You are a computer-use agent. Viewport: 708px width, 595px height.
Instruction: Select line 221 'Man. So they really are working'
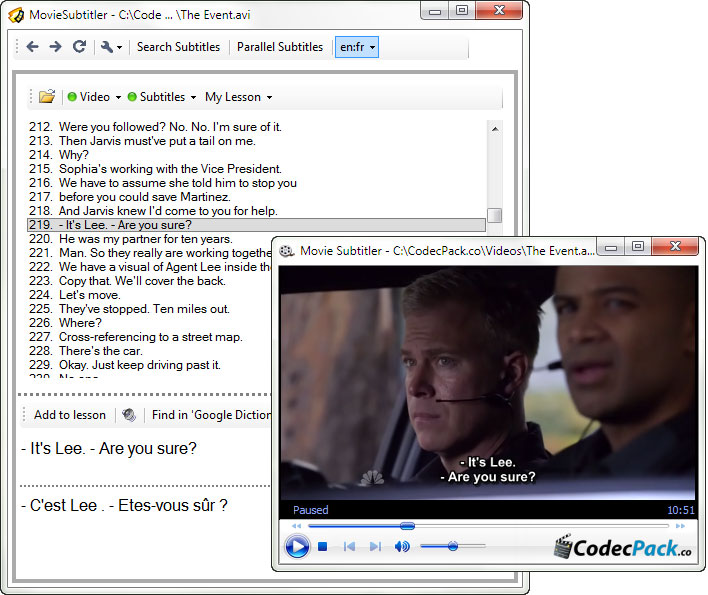pos(150,253)
